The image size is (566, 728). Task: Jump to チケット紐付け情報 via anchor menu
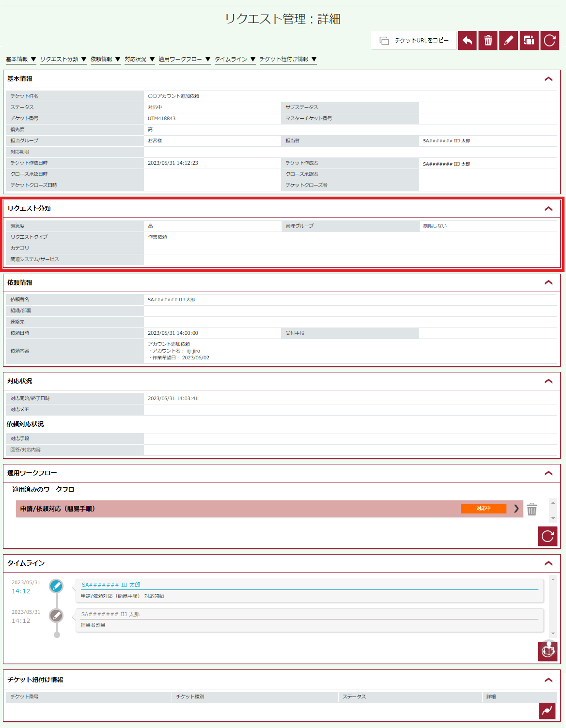pyautogui.click(x=288, y=59)
